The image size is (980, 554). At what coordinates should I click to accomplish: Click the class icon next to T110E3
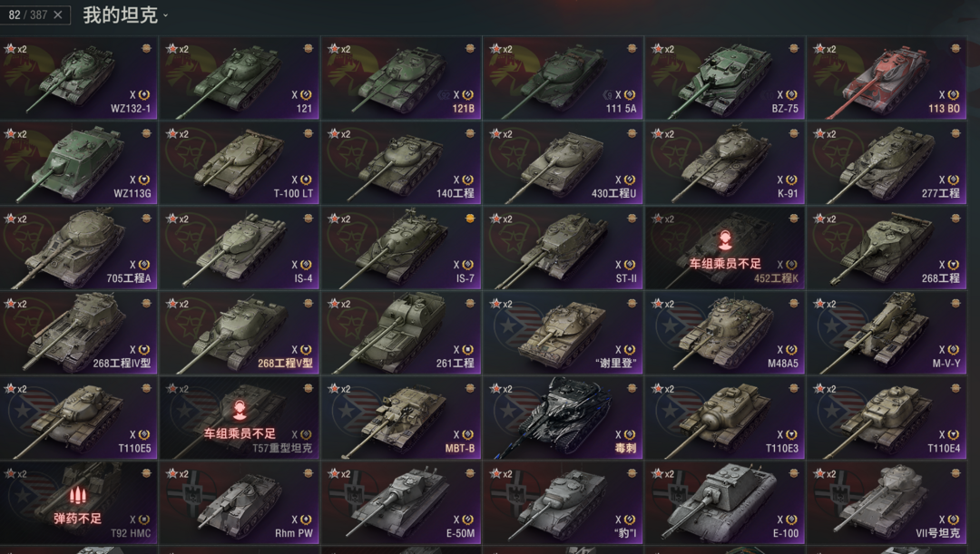coord(791,434)
